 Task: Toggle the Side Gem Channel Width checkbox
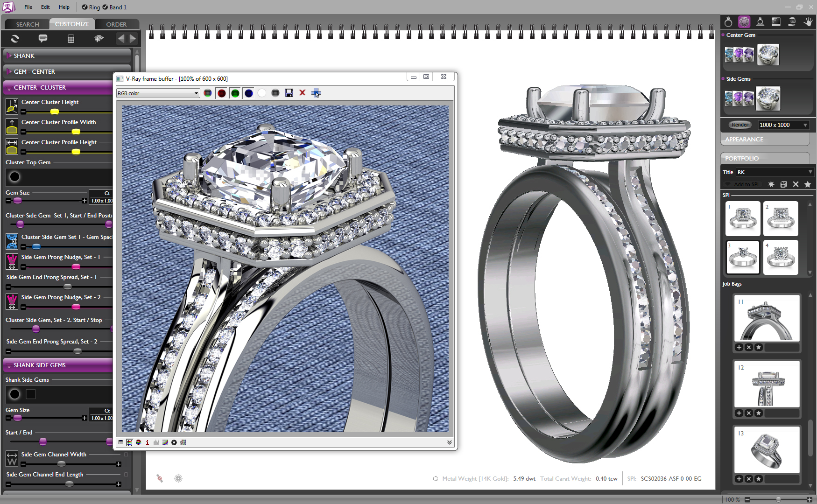pyautogui.click(x=126, y=454)
